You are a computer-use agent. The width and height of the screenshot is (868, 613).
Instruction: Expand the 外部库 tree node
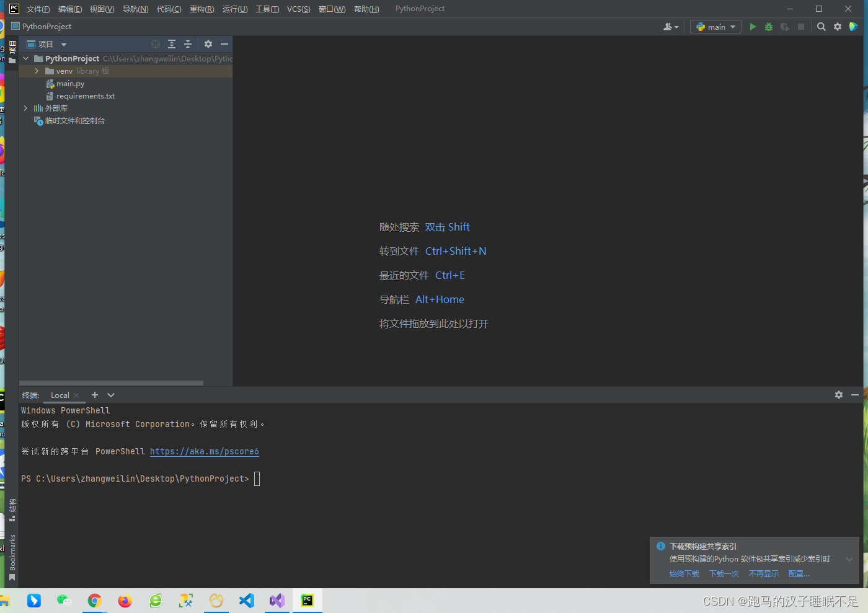[x=25, y=108]
